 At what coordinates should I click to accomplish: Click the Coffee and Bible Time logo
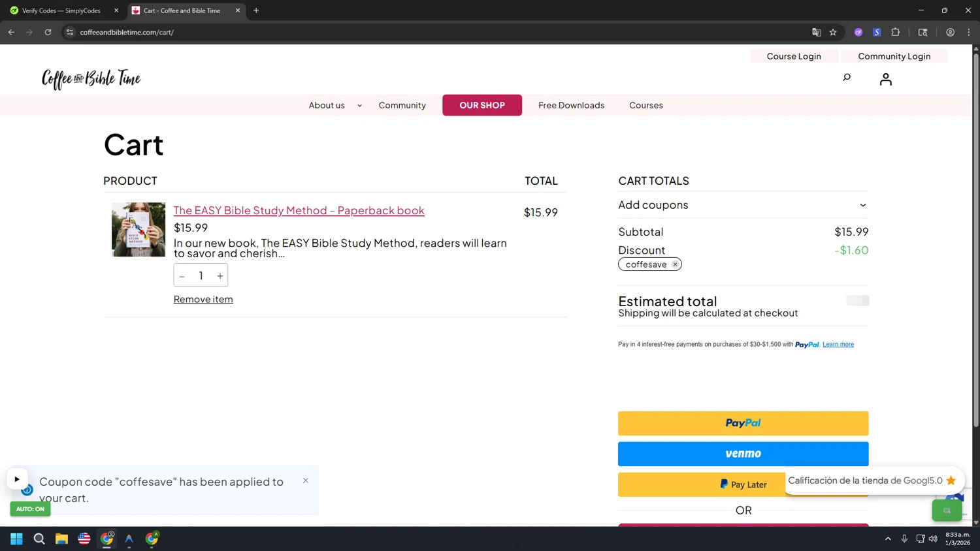[91, 79]
